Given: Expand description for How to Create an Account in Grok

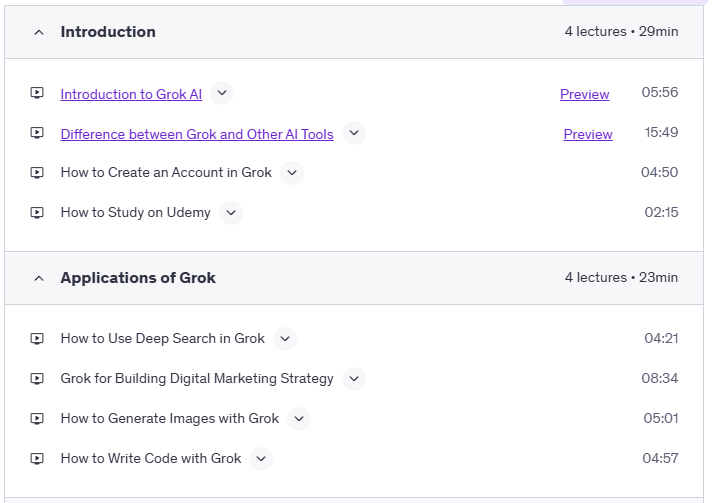Looking at the screenshot, I should pos(292,172).
